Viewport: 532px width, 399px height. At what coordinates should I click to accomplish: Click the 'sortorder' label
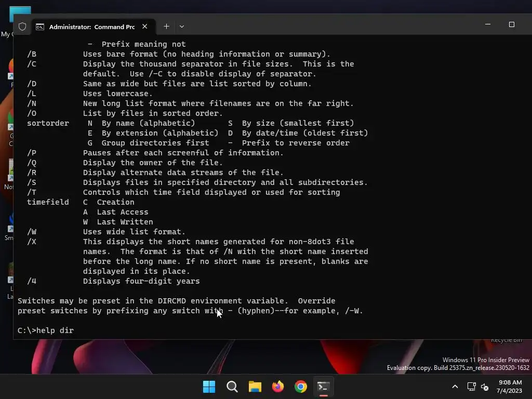48,123
